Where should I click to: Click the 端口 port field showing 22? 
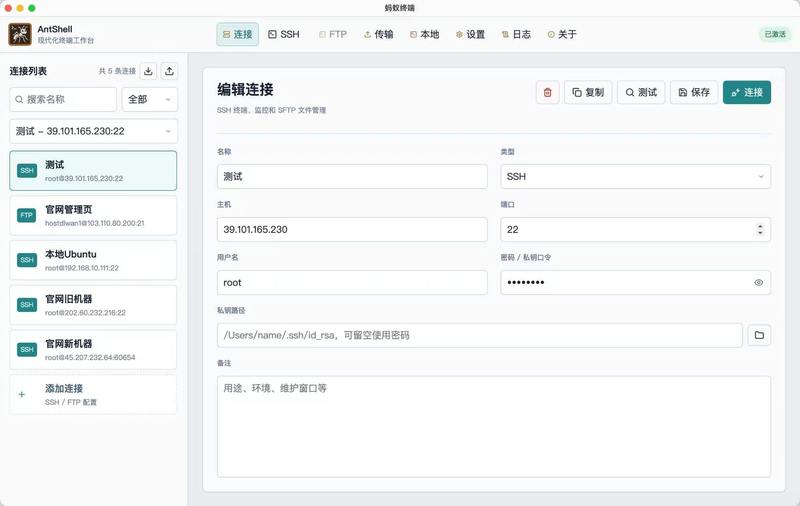tap(635, 230)
